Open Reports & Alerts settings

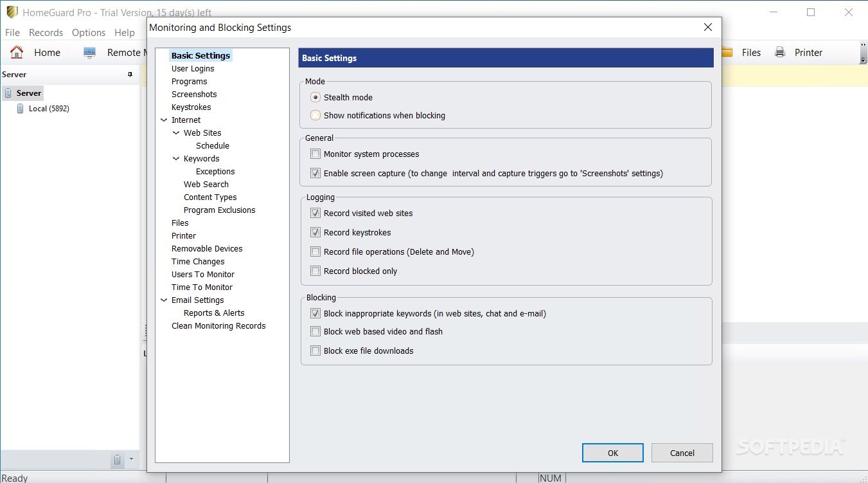click(x=214, y=313)
